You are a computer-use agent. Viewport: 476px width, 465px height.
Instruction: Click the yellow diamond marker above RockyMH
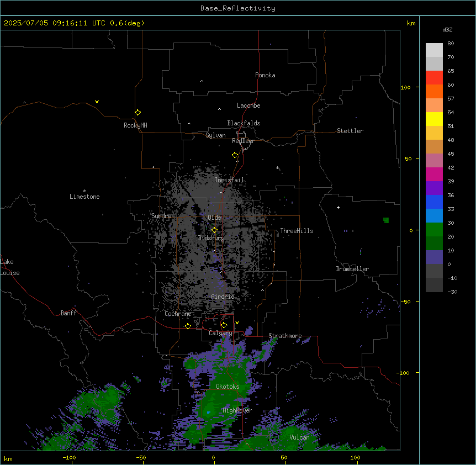coord(137,113)
